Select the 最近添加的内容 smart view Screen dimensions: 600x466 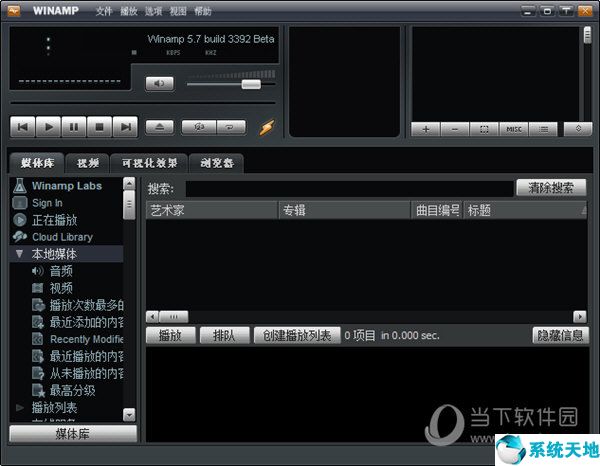pos(86,322)
